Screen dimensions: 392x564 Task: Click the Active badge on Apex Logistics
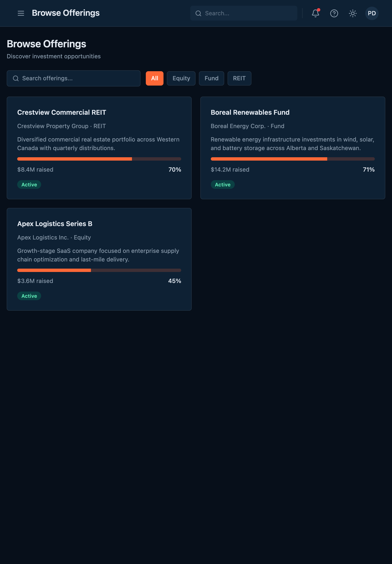point(29,296)
